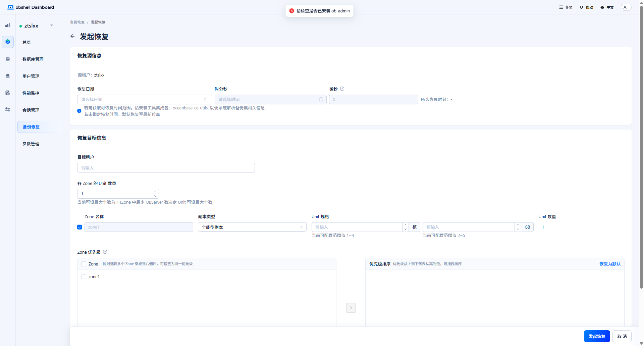The width and height of the screenshot is (644, 346).
Task: Open the 副本类型 dropdown showing 全能型副本
Action: coord(252,227)
